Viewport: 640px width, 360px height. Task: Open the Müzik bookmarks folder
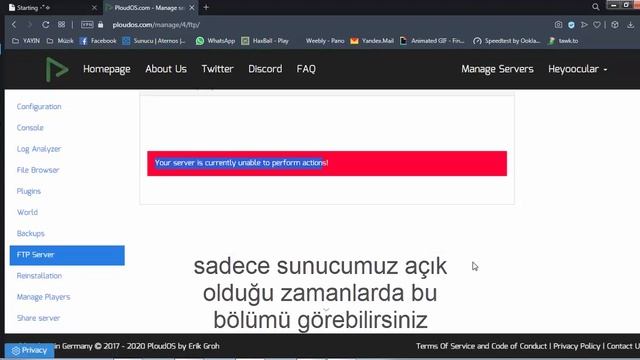(60, 41)
